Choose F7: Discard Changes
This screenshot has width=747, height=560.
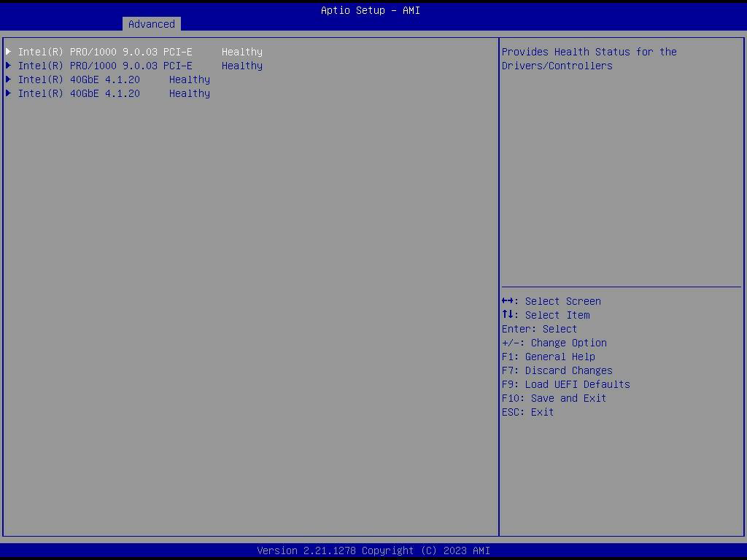coord(557,370)
